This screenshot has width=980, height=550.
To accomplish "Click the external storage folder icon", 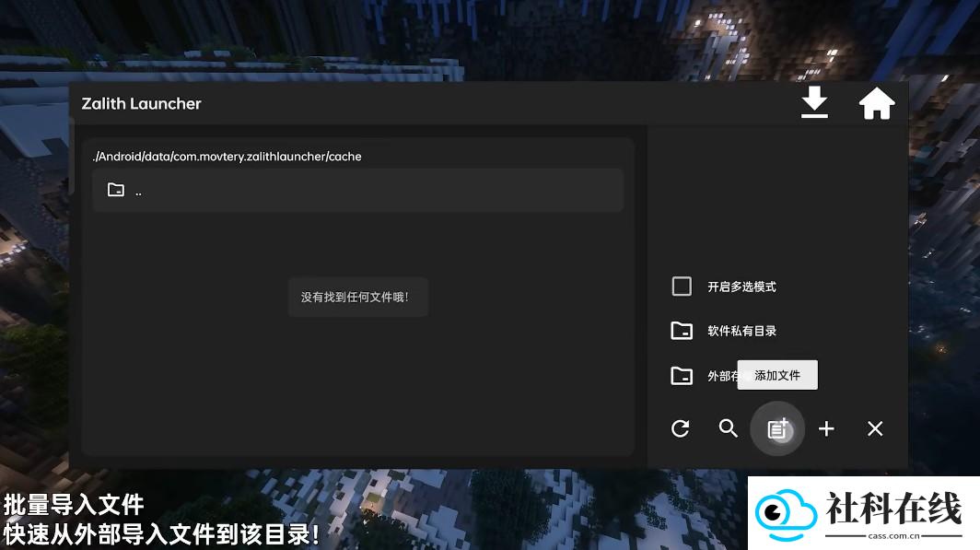I will pyautogui.click(x=682, y=376).
